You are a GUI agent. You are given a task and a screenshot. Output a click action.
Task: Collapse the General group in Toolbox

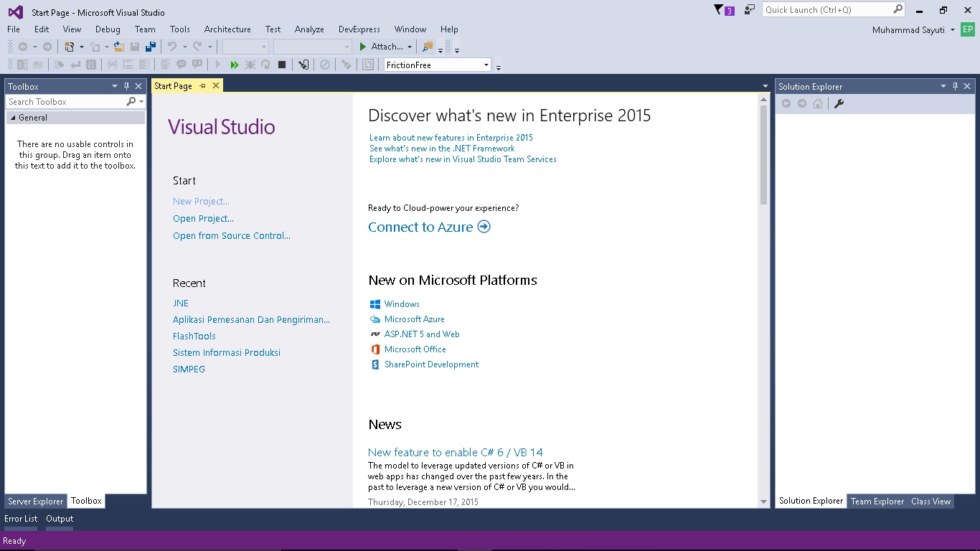click(x=13, y=118)
